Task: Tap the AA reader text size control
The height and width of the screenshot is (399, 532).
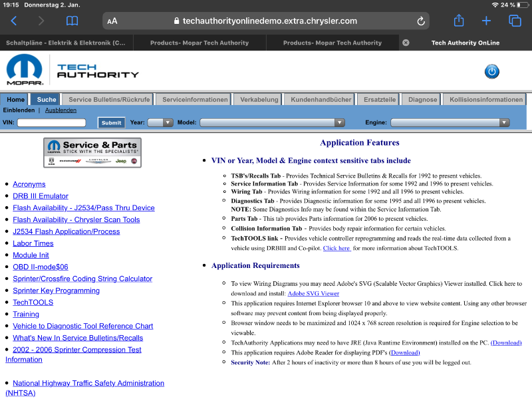Action: pyautogui.click(x=112, y=21)
